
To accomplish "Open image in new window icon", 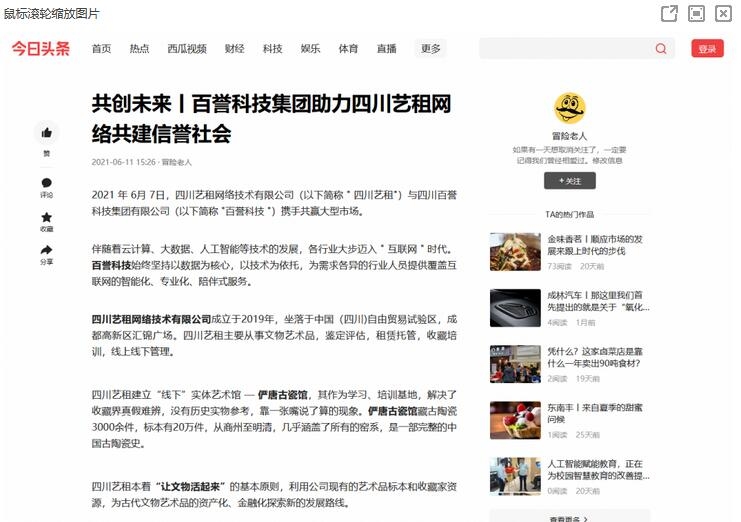I will tap(669, 13).
